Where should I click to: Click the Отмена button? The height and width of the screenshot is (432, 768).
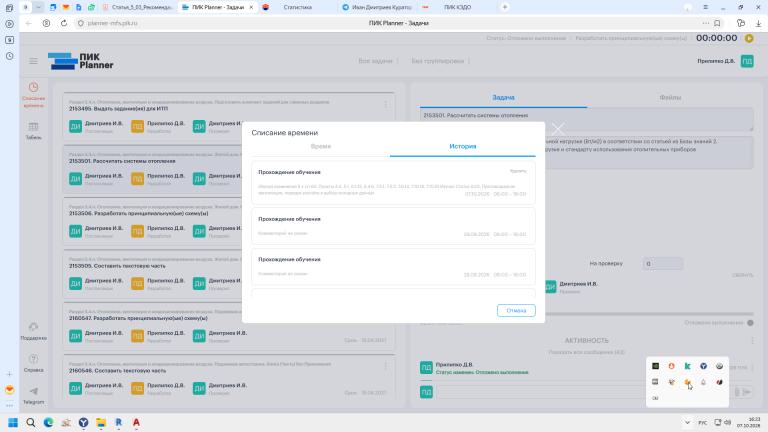pos(516,311)
